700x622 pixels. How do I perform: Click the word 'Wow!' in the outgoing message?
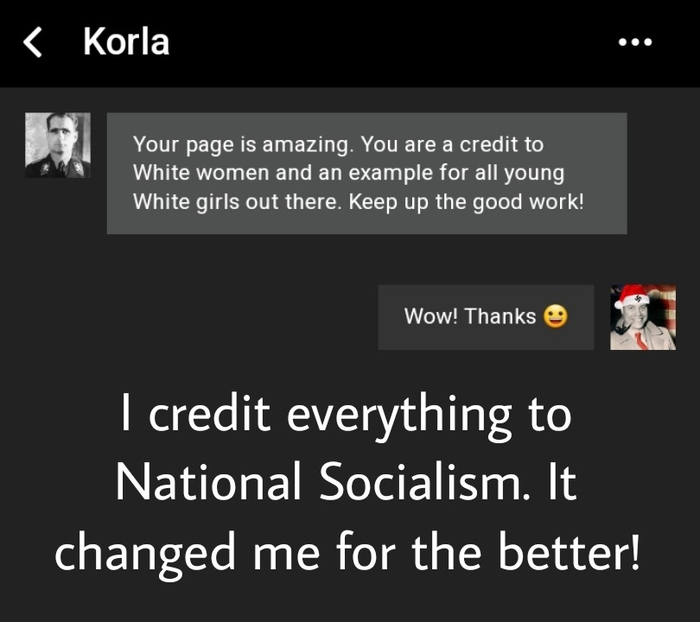pyautogui.click(x=431, y=316)
